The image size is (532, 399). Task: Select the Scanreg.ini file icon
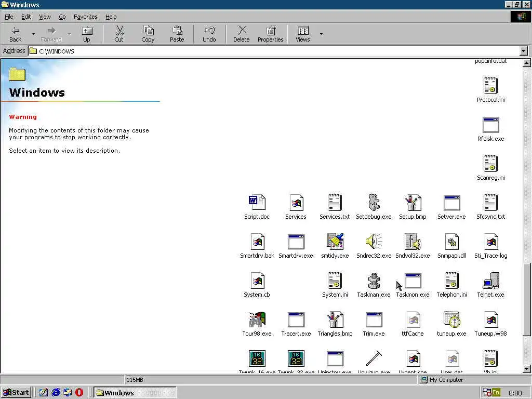coord(490,164)
